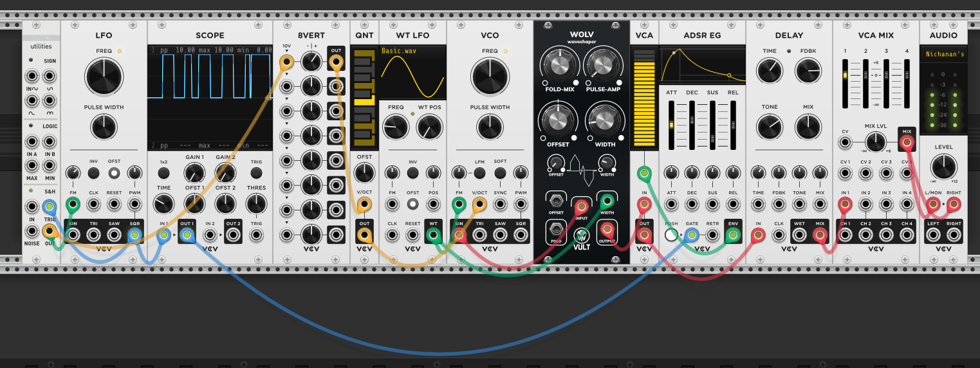Select the LFO CLK input jack
The width and height of the screenshot is (980, 368).
(x=93, y=205)
